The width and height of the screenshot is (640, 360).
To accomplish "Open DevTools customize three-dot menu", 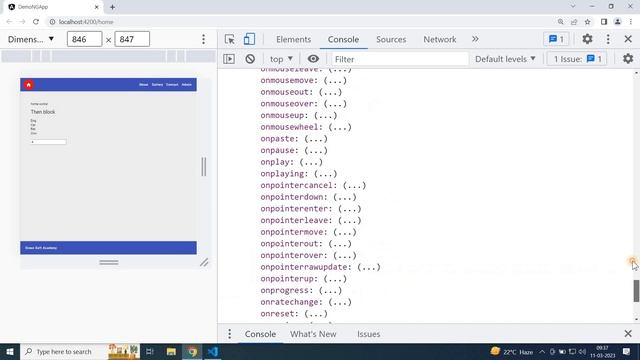I will tap(608, 39).
